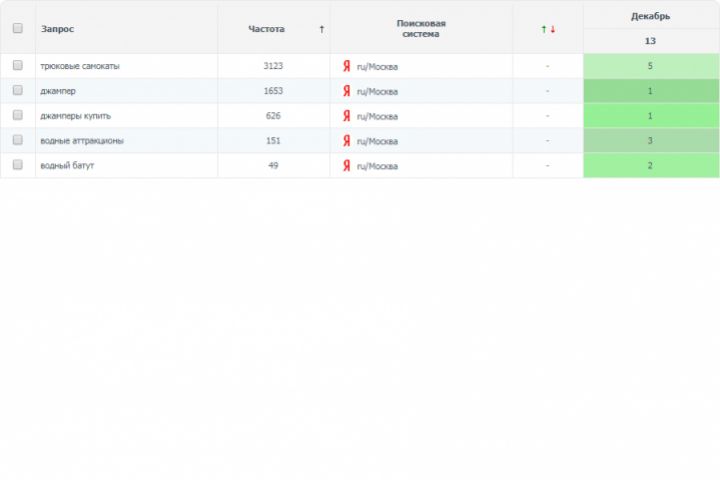This screenshot has width=720, height=480.
Task: Open the query водный батут
Action: (67, 165)
